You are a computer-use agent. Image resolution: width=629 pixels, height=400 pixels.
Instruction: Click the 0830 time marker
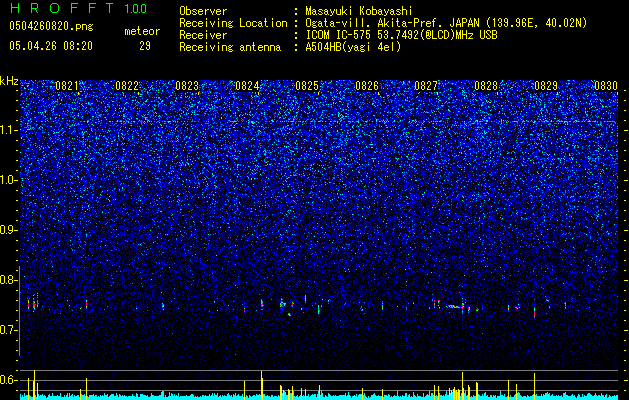tap(606, 86)
